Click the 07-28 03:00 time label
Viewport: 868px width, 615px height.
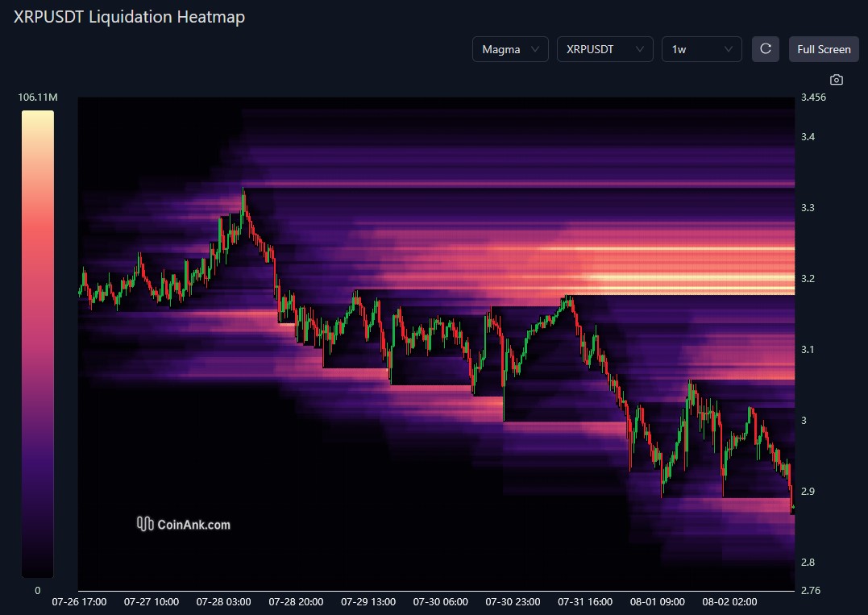point(223,602)
